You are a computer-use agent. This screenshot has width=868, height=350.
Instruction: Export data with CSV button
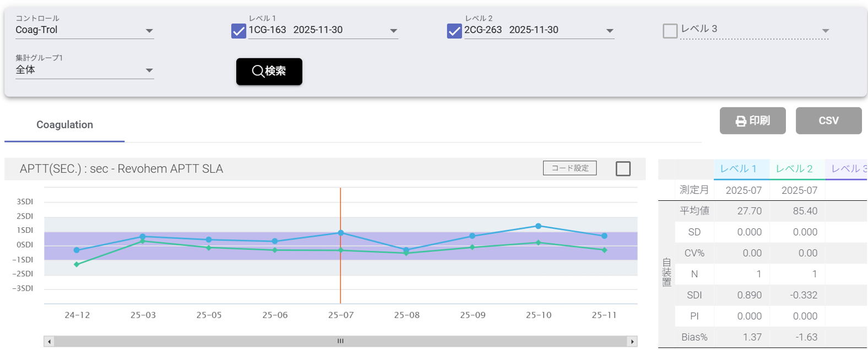tap(828, 121)
